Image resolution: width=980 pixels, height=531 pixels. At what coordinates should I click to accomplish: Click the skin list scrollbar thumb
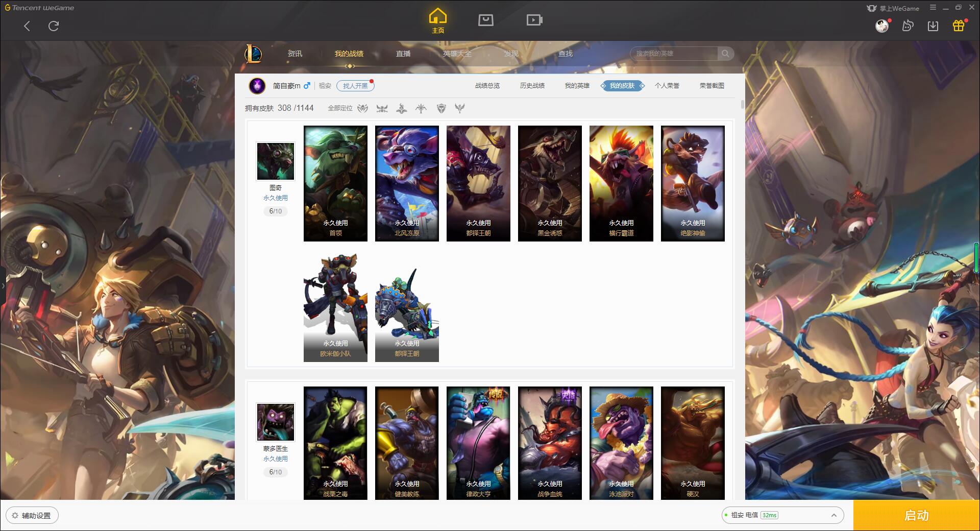click(742, 105)
